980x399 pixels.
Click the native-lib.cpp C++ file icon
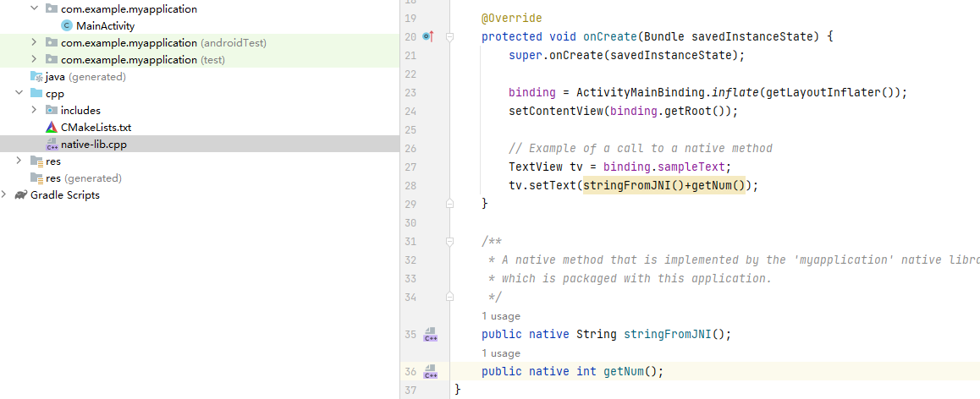point(52,145)
